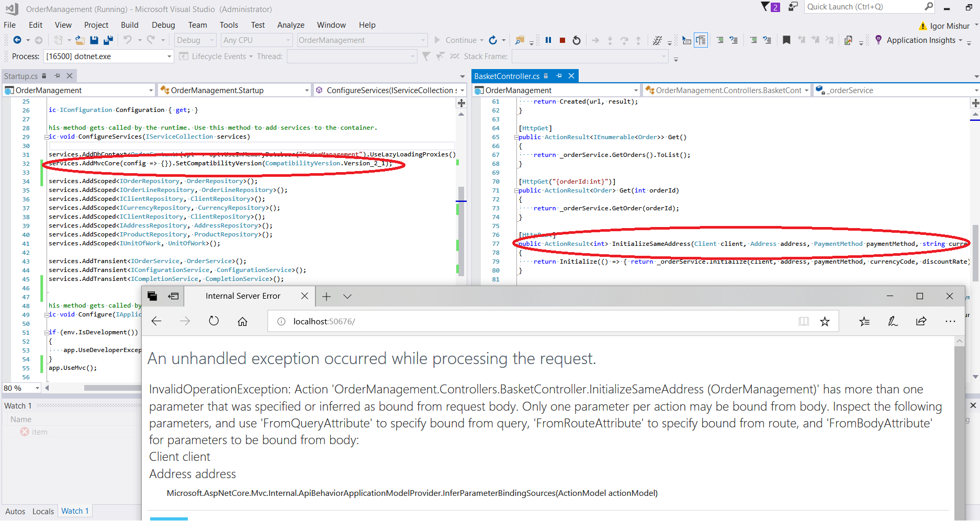Open the Lifecycle Events dropdown

(251, 56)
